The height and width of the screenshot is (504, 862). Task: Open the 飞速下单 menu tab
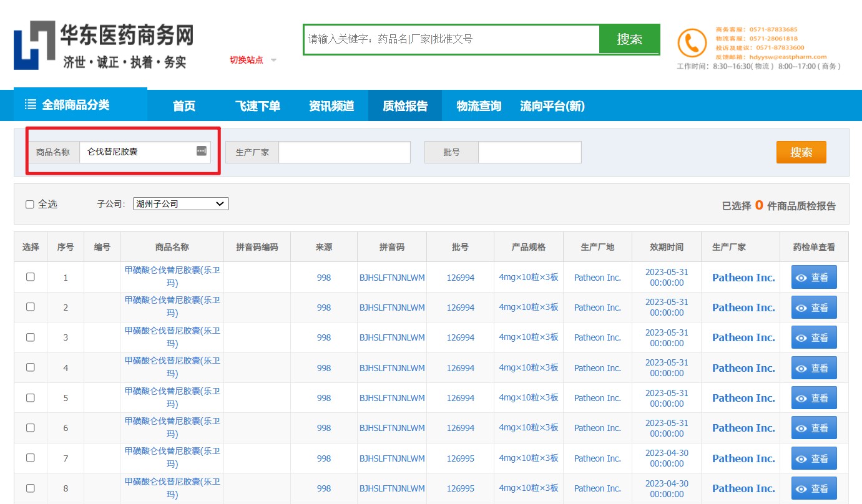258,106
